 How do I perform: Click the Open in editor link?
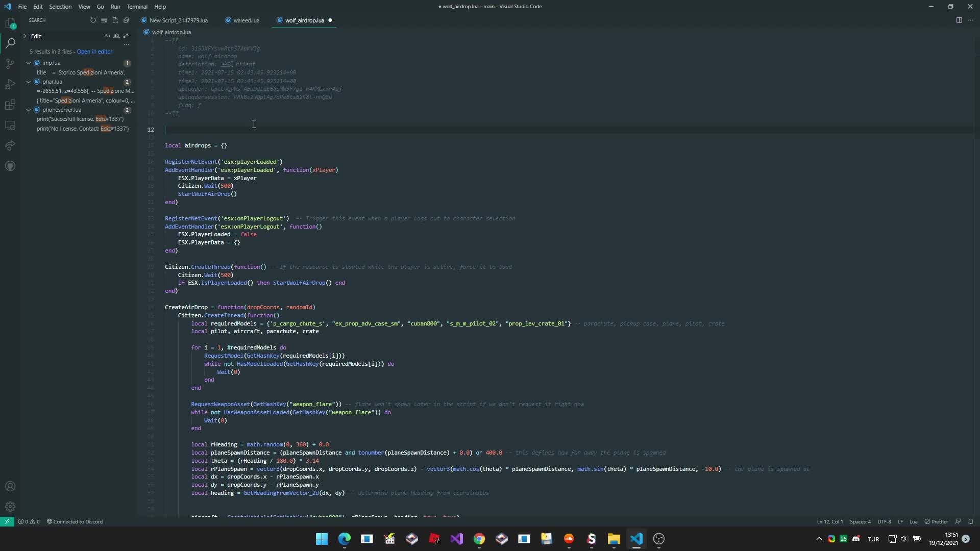pyautogui.click(x=94, y=52)
